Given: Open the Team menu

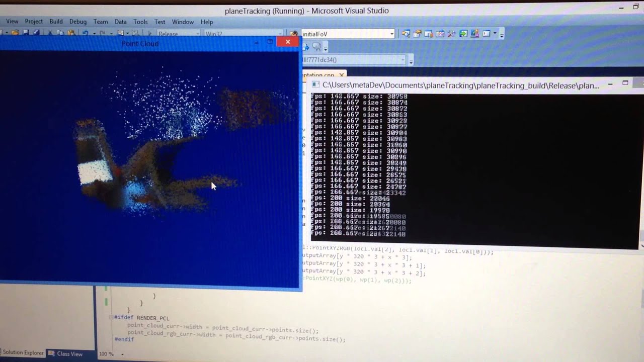Looking at the screenshot, I should click(101, 22).
